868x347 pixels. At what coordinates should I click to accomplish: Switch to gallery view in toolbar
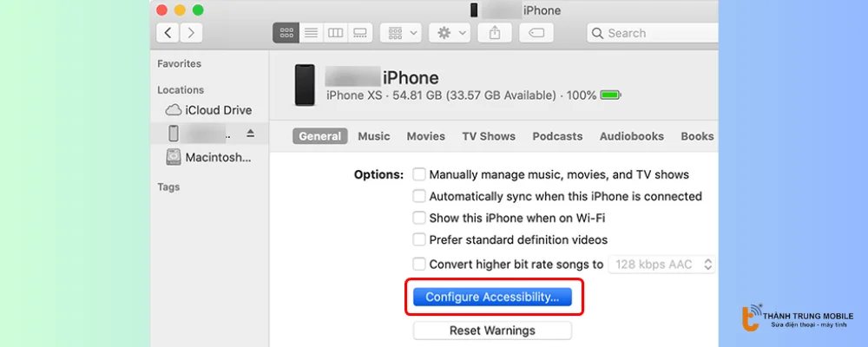(x=360, y=33)
